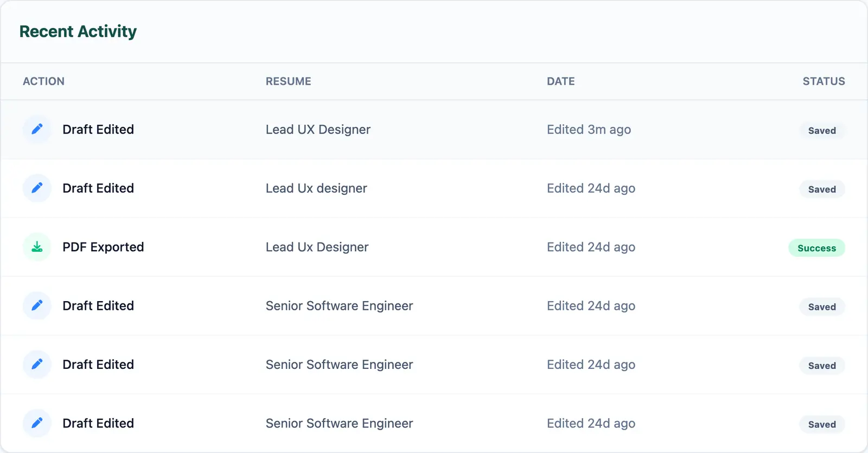Click Saved badge in the 'Lead Ux designer' row

(822, 189)
